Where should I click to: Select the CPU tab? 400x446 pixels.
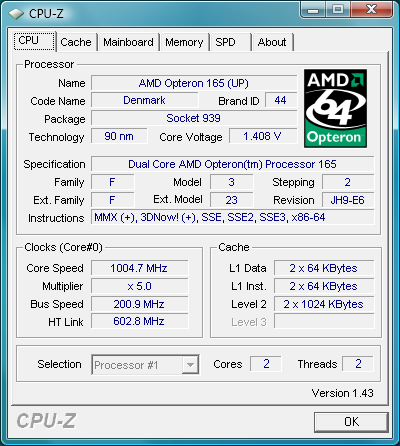coord(34,41)
